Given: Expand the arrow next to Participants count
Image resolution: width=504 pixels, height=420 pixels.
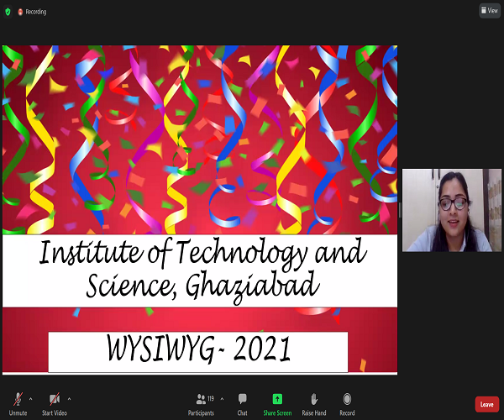Looking at the screenshot, I should point(222,399).
